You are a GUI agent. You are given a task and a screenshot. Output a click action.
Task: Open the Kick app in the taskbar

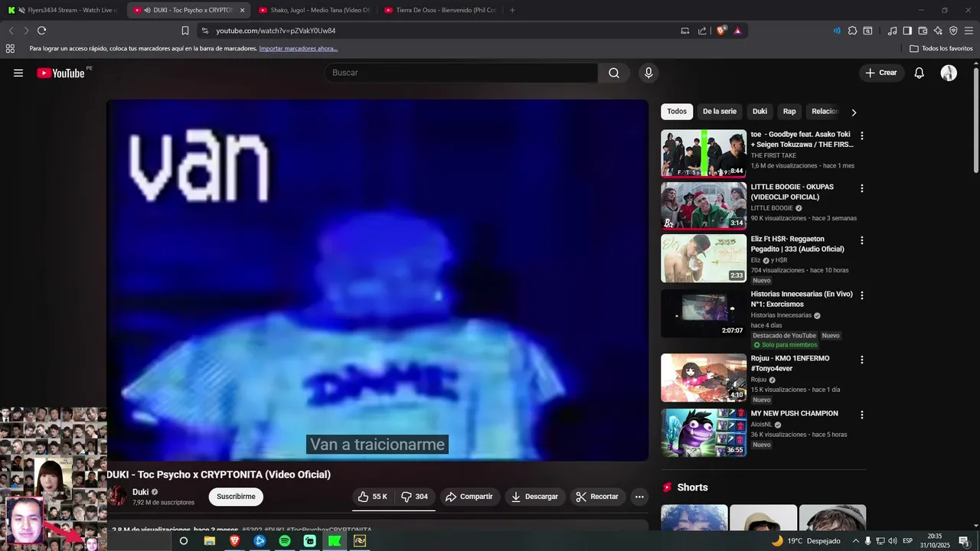335,541
